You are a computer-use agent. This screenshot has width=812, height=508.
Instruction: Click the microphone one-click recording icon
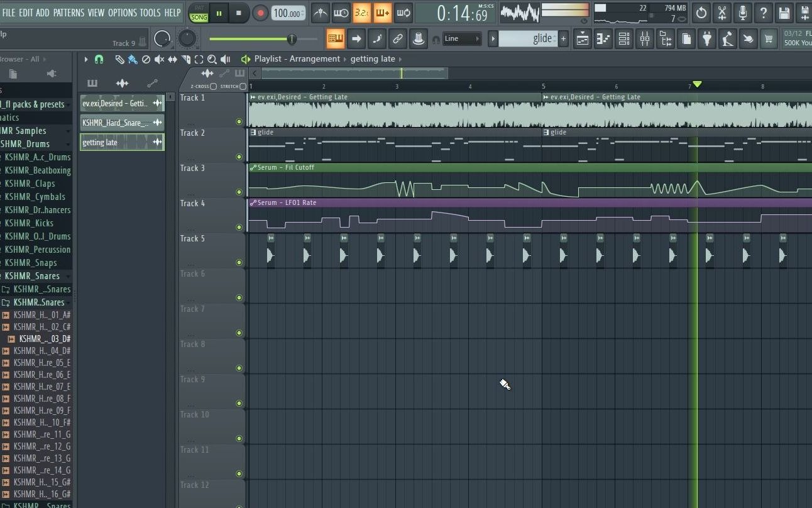(742, 13)
